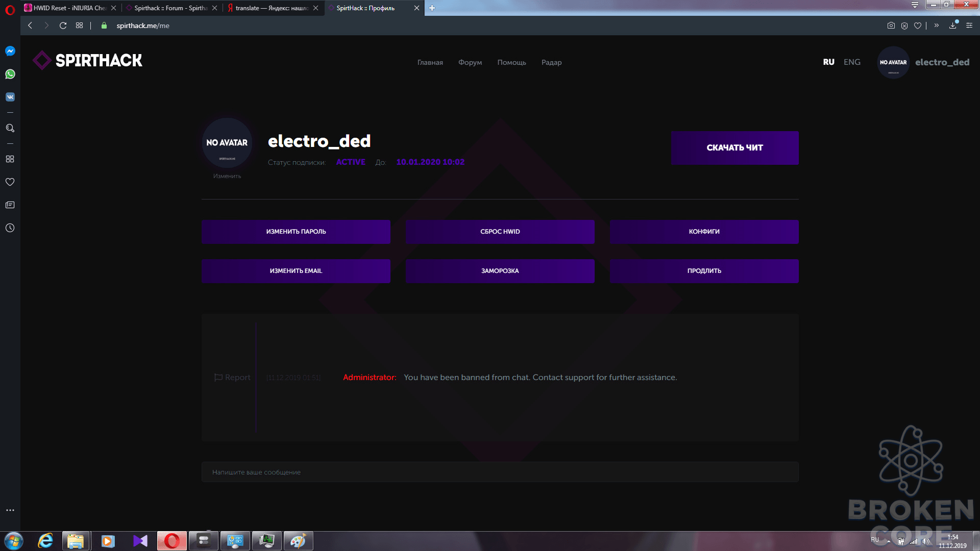Screen dimensions: 980x551
Task: Open personal news in the sidebar
Action: pos(10,205)
